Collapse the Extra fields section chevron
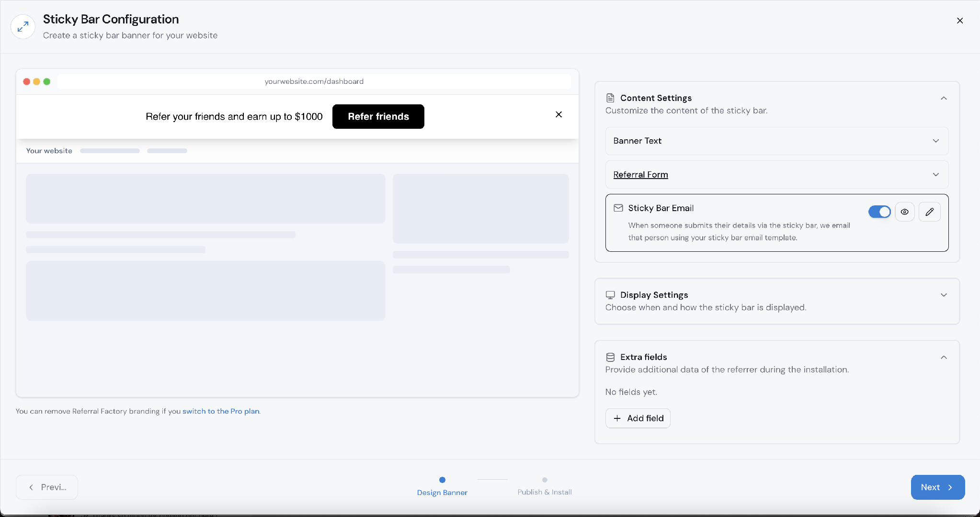This screenshot has width=980, height=517. click(944, 357)
